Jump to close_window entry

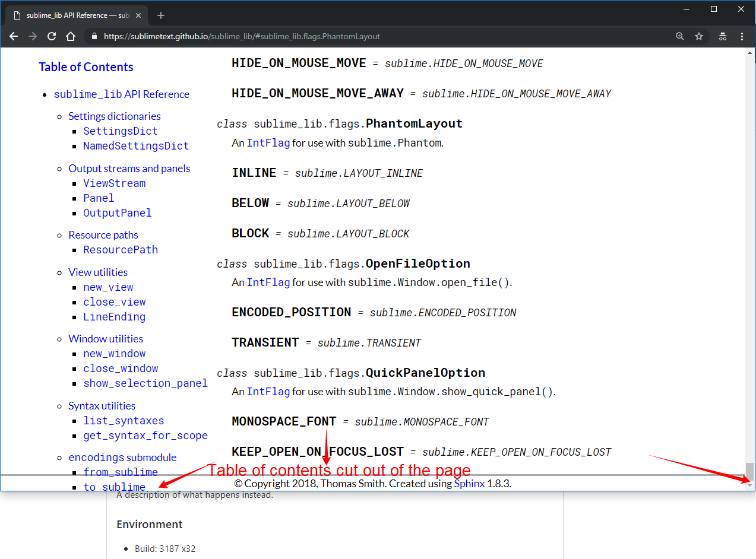(x=121, y=369)
